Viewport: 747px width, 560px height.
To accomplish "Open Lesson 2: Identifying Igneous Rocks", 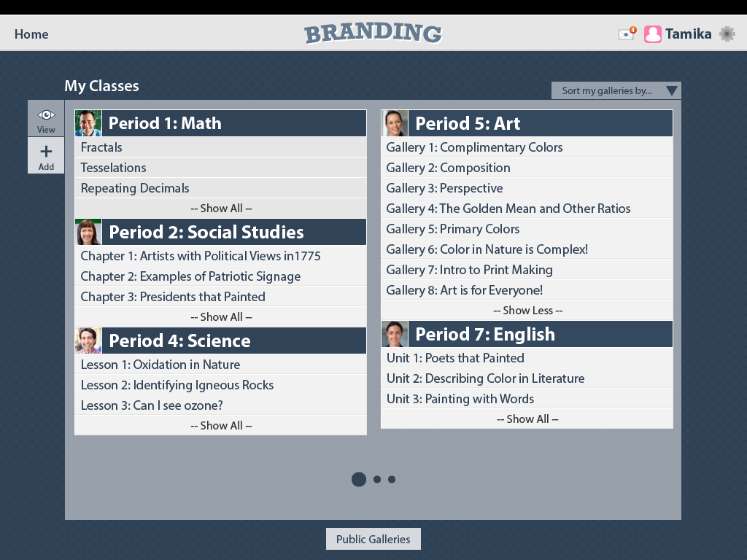I will coord(177,385).
